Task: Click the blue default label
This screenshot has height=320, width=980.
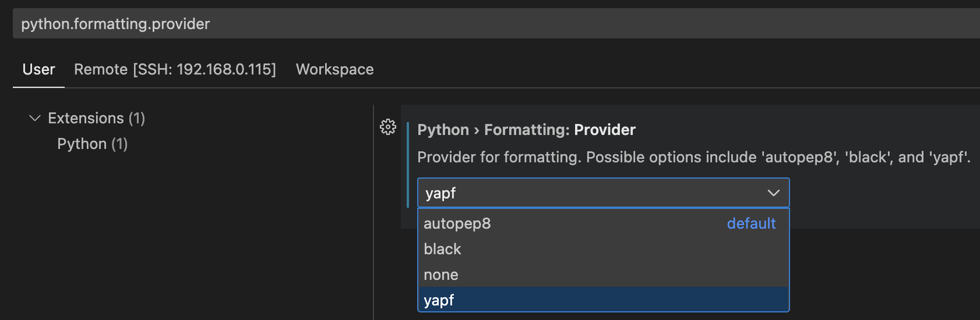Action: coord(751,223)
